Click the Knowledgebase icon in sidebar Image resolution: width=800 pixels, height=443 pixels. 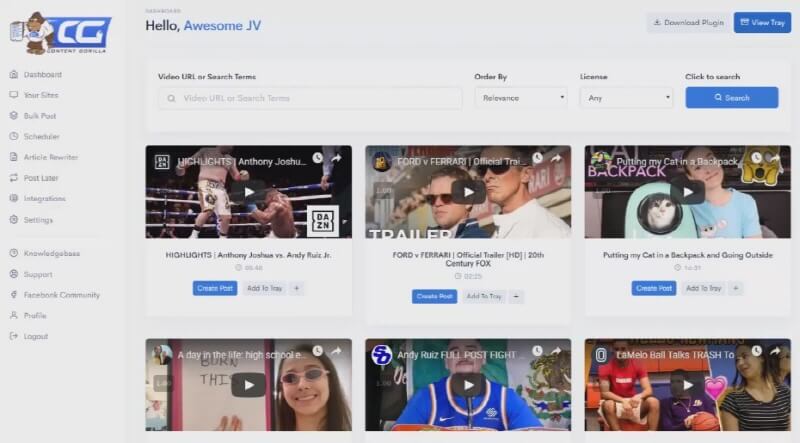pyautogui.click(x=14, y=253)
